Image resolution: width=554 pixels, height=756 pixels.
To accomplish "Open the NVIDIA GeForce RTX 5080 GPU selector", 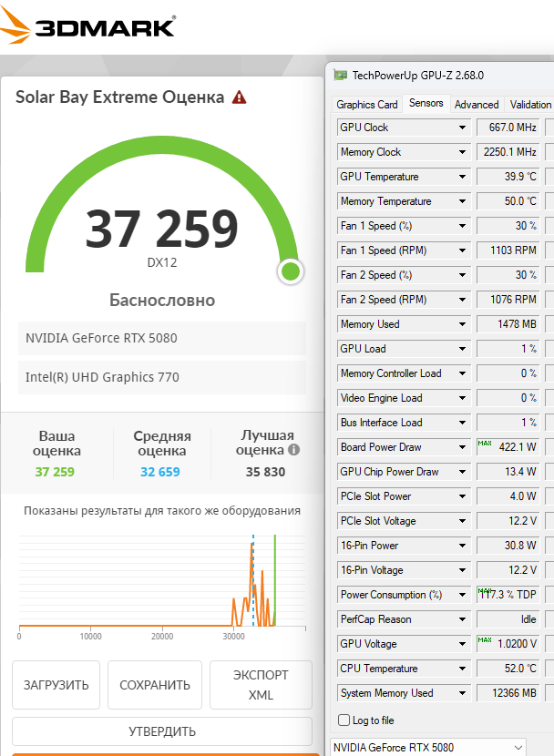I will 428,747.
